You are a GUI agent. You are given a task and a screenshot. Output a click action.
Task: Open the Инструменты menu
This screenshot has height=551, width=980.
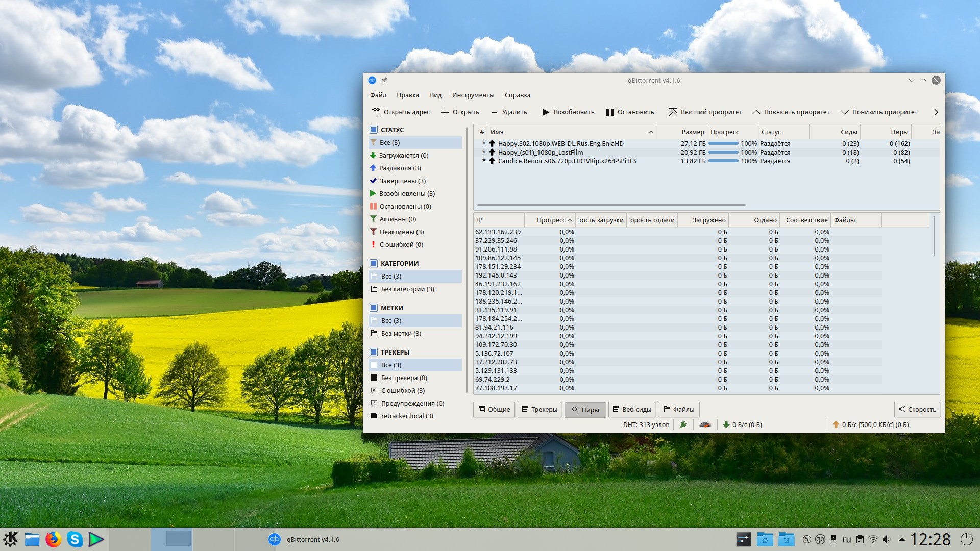[x=473, y=95]
